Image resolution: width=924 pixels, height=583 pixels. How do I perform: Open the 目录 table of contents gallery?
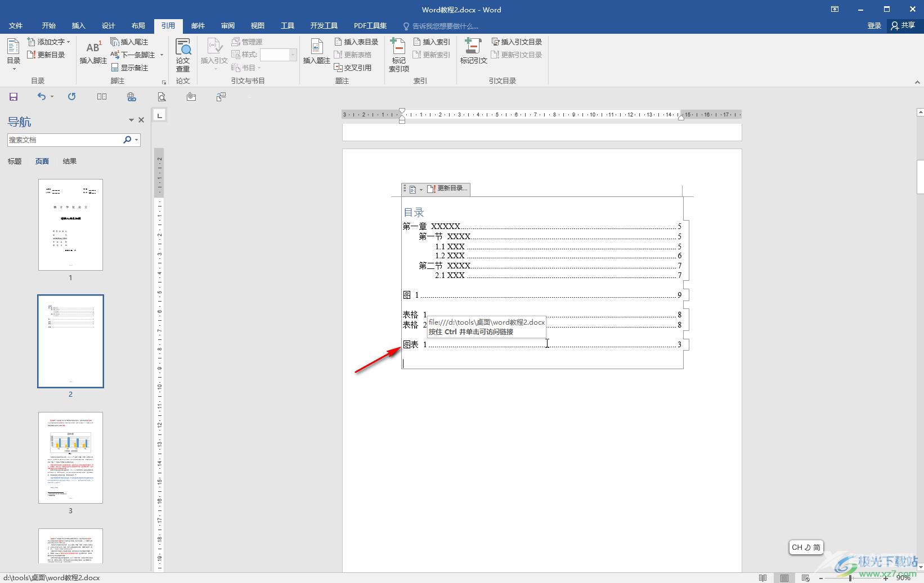[14, 54]
